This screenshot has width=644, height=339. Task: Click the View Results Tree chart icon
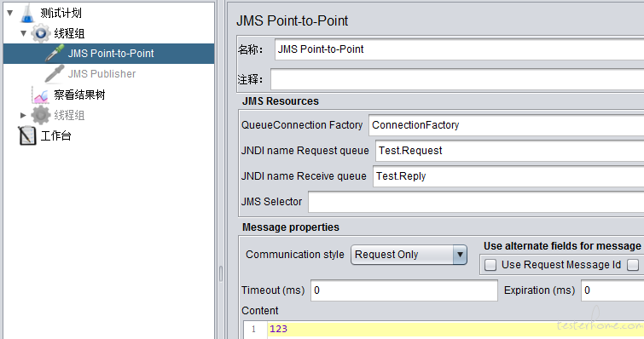(41, 95)
